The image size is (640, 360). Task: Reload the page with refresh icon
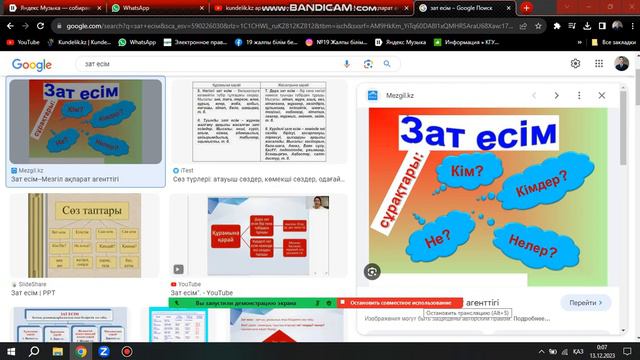click(40, 26)
